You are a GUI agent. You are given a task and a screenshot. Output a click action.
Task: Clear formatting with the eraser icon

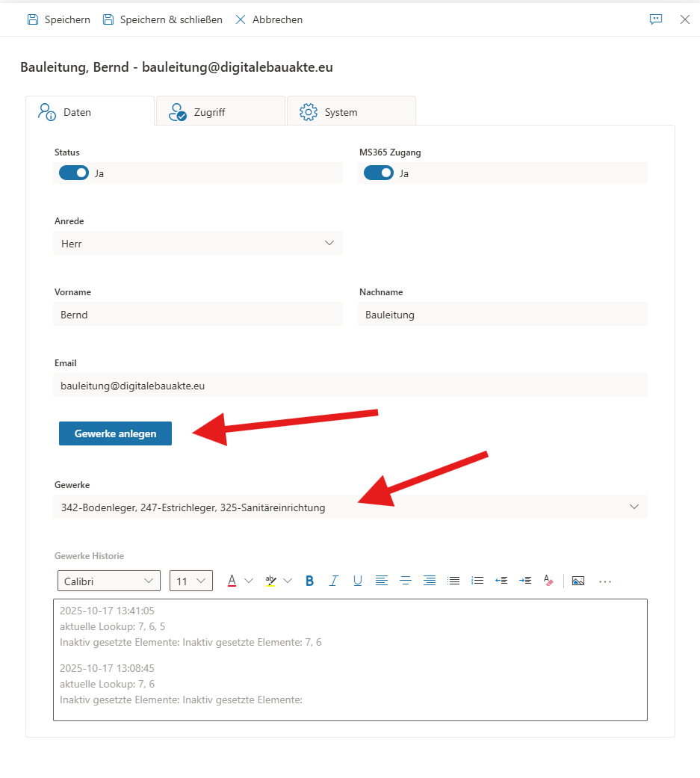(548, 581)
